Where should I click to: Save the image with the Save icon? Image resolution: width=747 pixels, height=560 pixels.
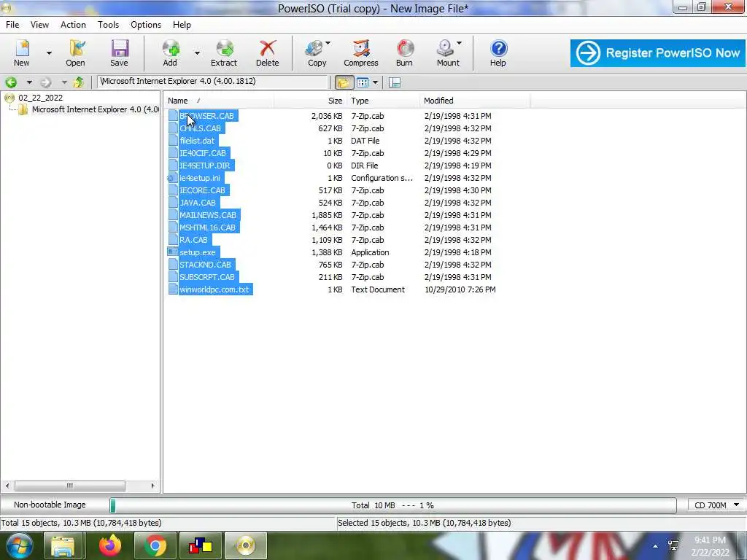119,52
